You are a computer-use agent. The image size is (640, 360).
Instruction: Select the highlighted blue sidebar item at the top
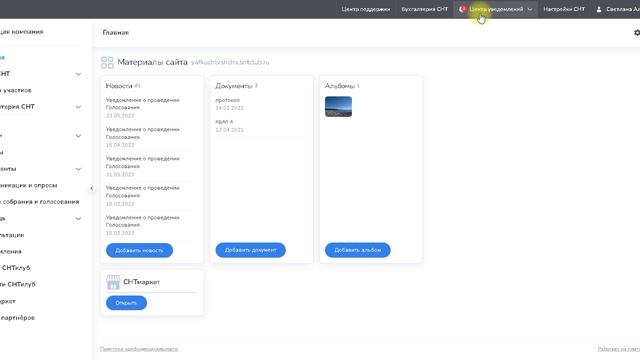[2, 58]
